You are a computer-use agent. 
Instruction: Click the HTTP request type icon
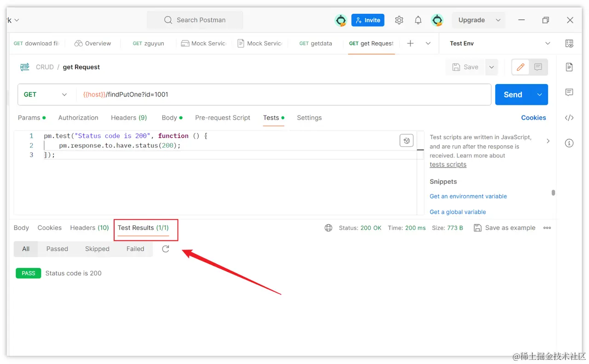coord(24,67)
